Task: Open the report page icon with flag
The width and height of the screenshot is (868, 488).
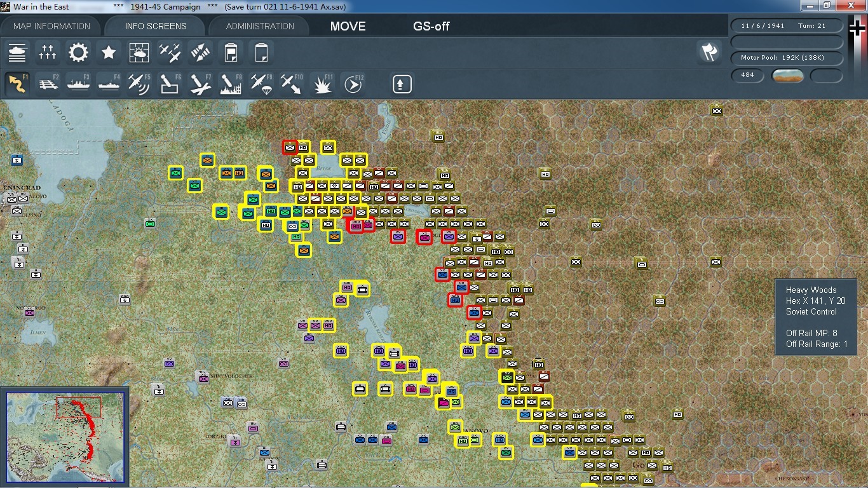Action: click(231, 52)
